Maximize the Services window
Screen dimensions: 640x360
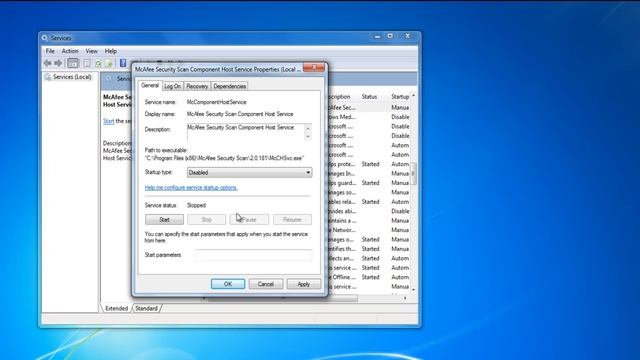tap(390, 36)
